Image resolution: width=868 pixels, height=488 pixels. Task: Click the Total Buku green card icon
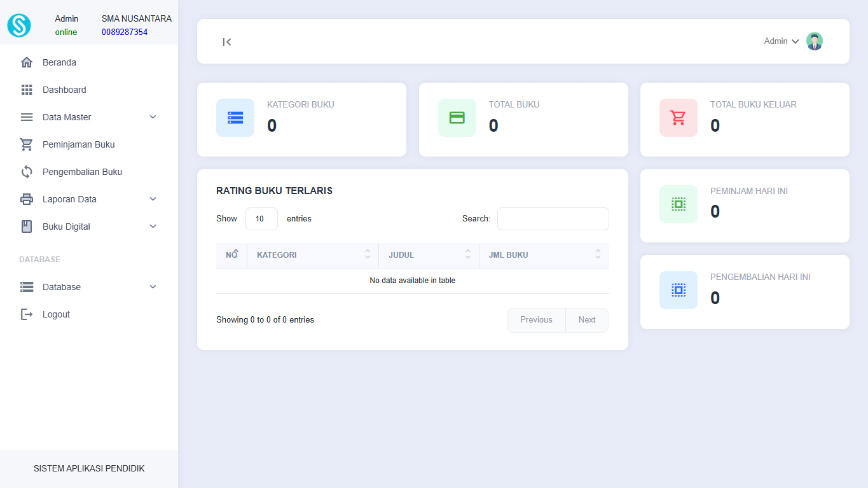tap(457, 118)
